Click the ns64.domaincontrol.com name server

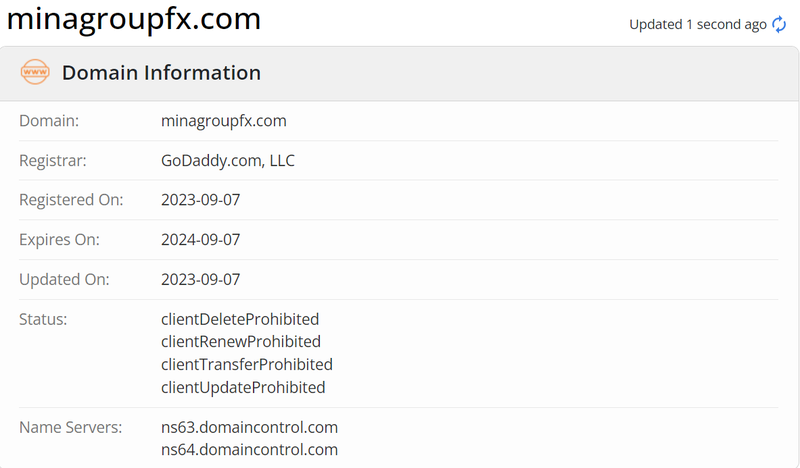249,450
